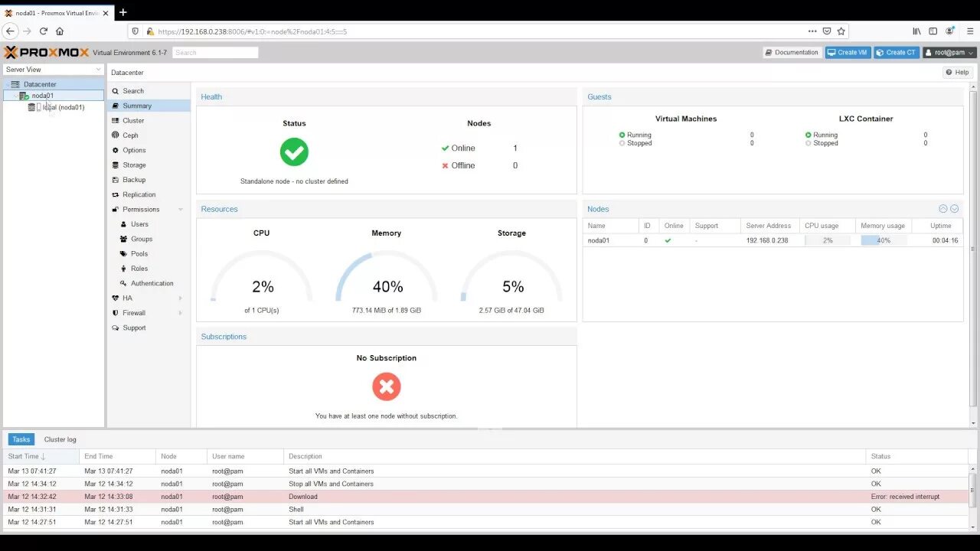Click the browser home icon

coord(60,31)
